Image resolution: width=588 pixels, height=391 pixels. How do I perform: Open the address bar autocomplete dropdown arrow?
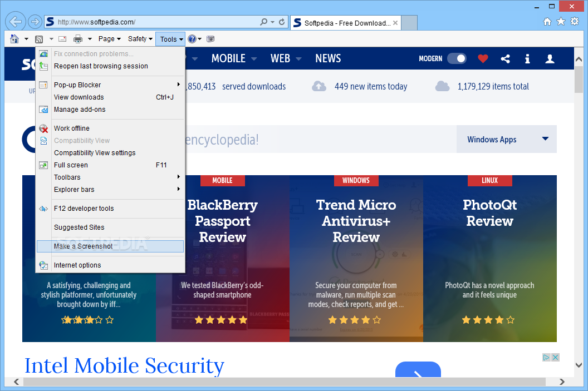pos(273,22)
